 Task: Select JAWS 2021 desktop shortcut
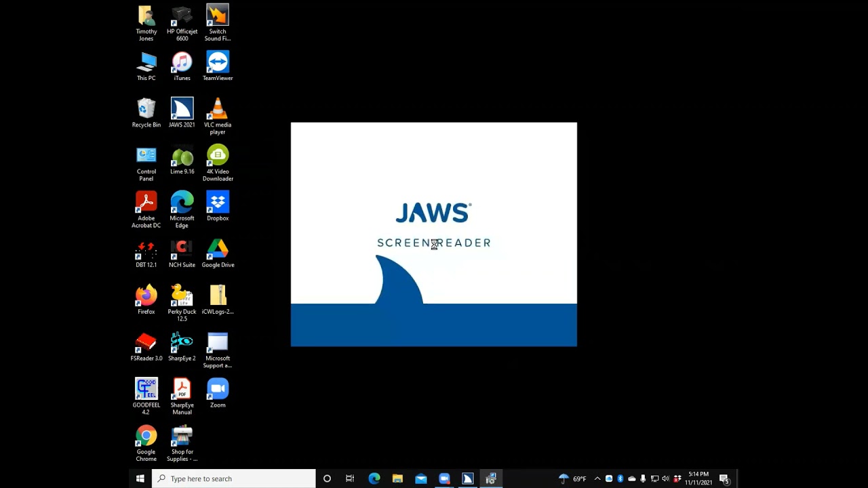tap(182, 113)
